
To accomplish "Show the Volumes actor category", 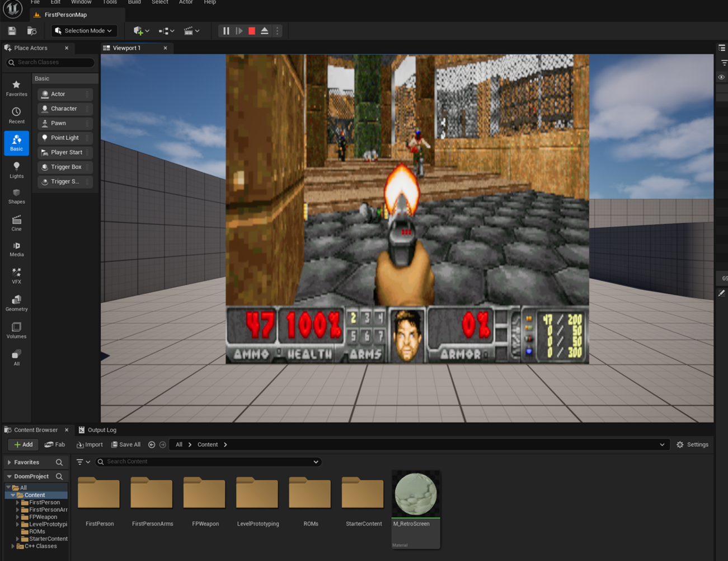I will pyautogui.click(x=16, y=331).
